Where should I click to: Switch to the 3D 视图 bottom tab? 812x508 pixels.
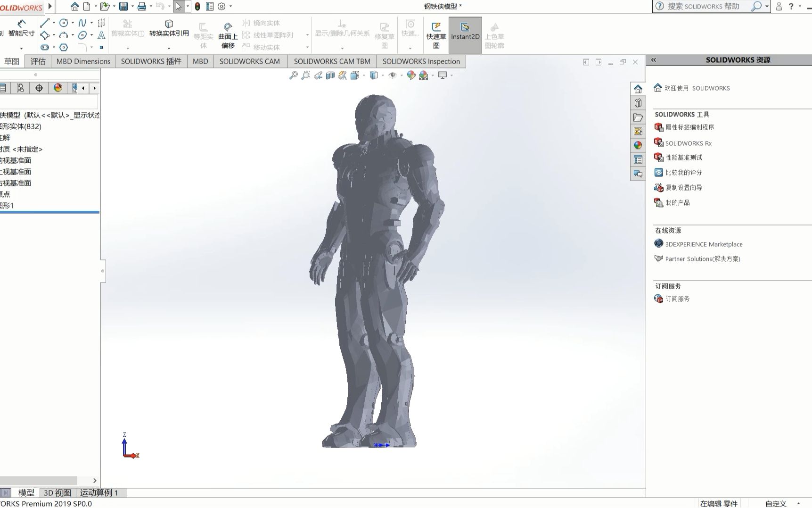tap(57, 492)
